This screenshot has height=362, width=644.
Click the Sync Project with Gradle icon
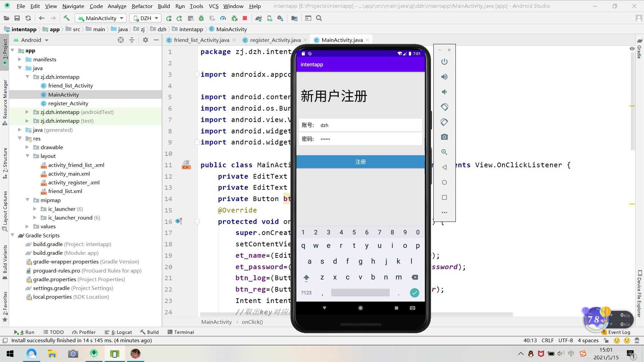(x=258, y=18)
